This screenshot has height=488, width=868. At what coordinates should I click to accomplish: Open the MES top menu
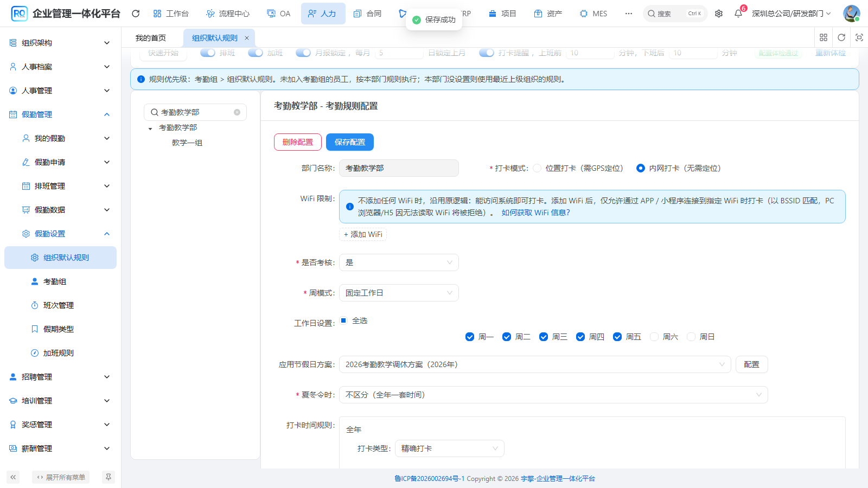[593, 14]
